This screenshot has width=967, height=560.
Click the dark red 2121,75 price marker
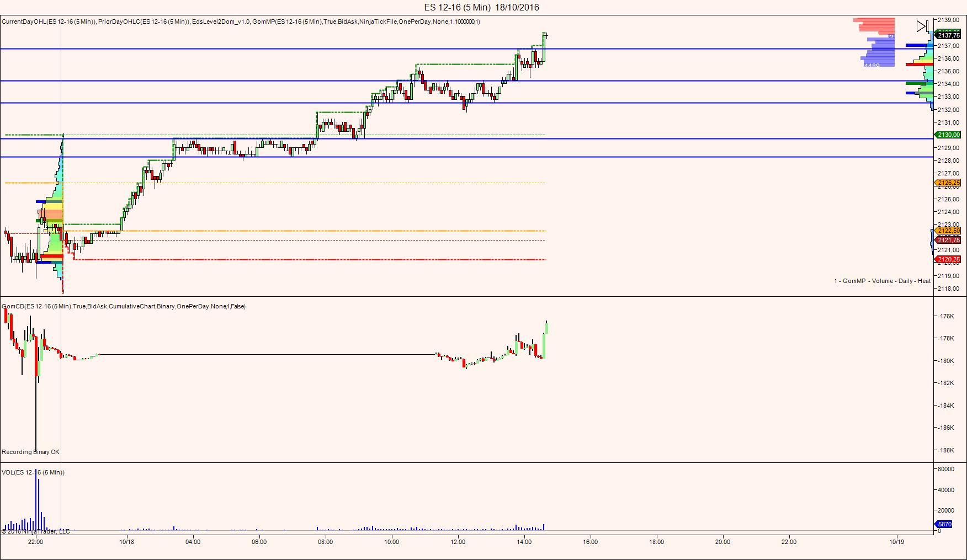pyautogui.click(x=949, y=240)
